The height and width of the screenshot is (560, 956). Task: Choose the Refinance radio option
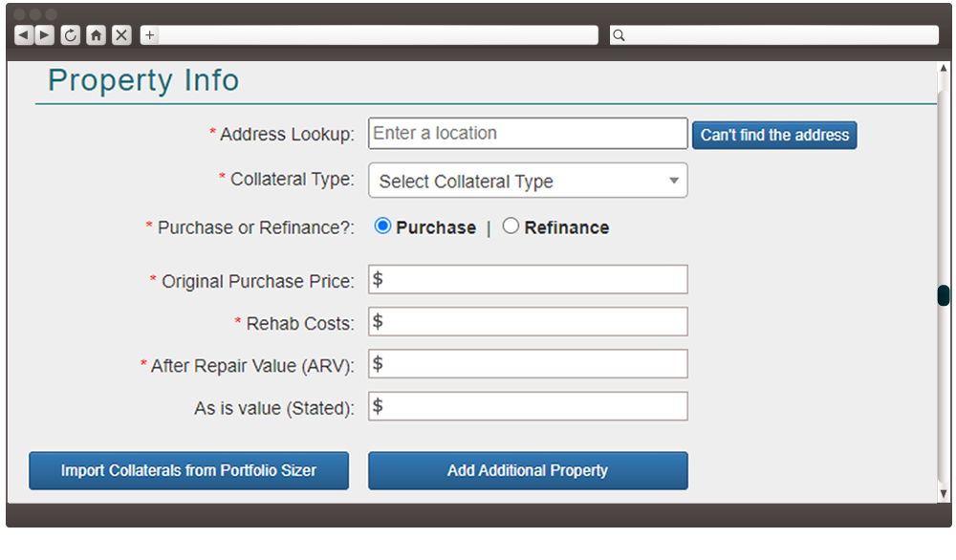[x=511, y=226]
